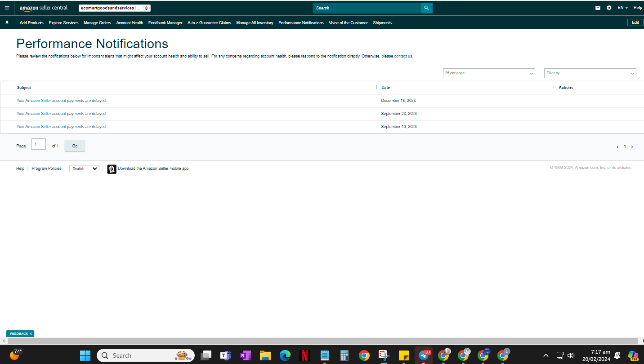Go to the previous page of notifications
644x364 pixels.
tap(617, 147)
